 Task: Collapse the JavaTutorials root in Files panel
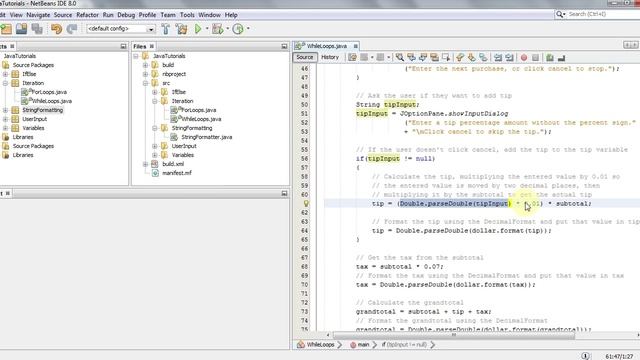click(x=136, y=56)
